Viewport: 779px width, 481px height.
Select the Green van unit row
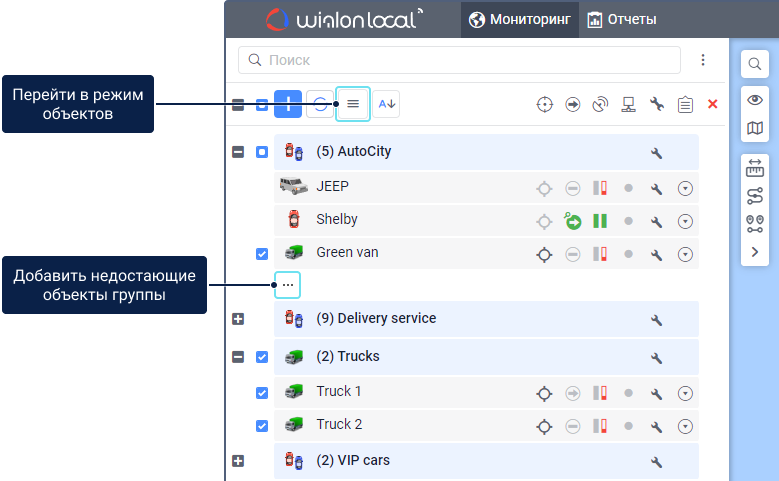coord(486,253)
